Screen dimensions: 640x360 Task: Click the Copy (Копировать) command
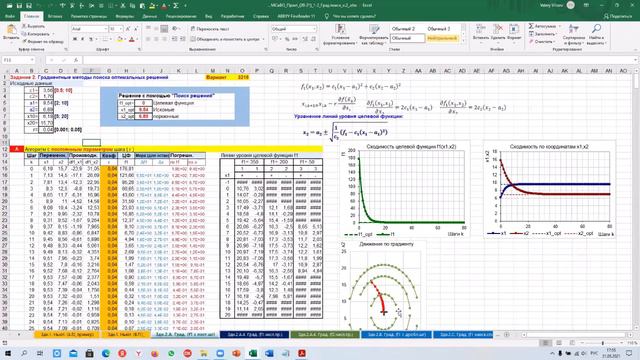click(36, 34)
